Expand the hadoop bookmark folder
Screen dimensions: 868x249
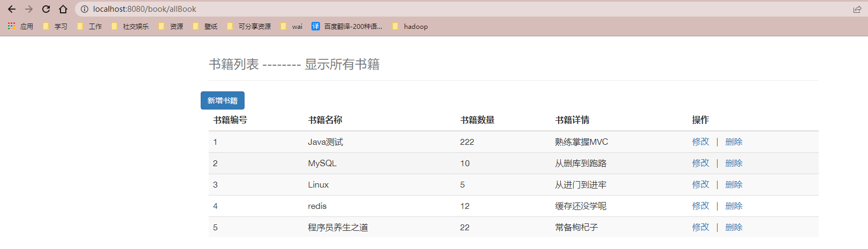[410, 26]
